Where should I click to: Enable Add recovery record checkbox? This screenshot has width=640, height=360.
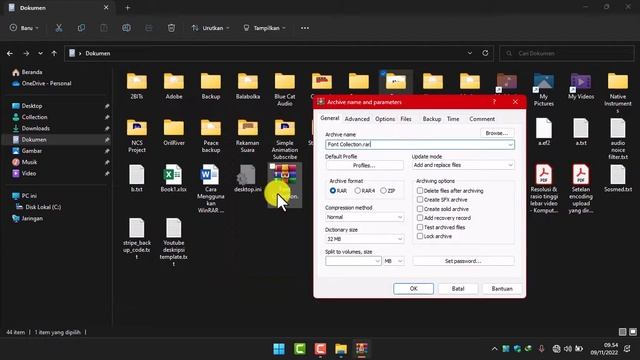pos(420,218)
